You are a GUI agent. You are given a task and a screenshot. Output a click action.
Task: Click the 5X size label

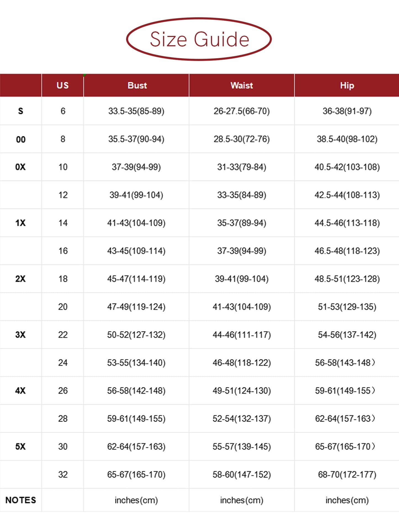pos(21,446)
